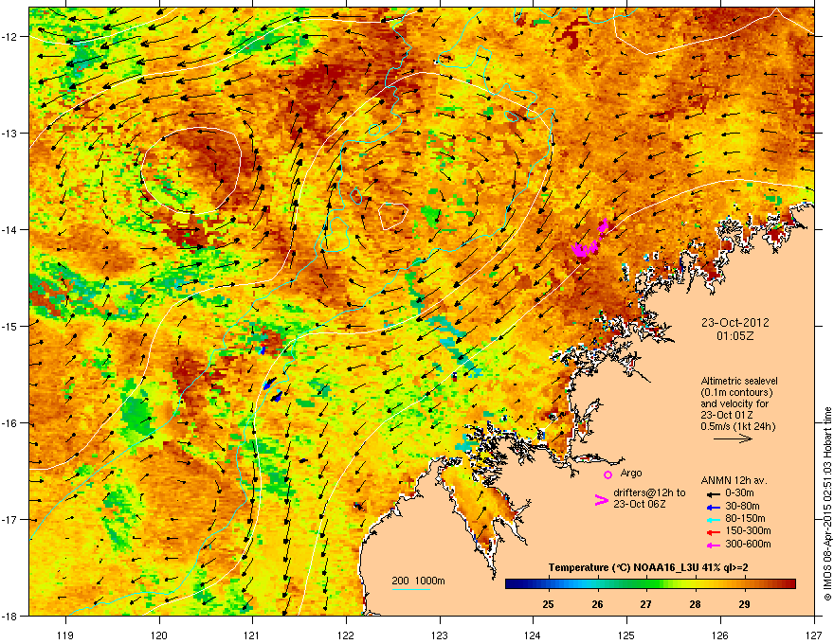Click the 29 tick label on color bar
The image size is (834, 644).
pos(744,604)
